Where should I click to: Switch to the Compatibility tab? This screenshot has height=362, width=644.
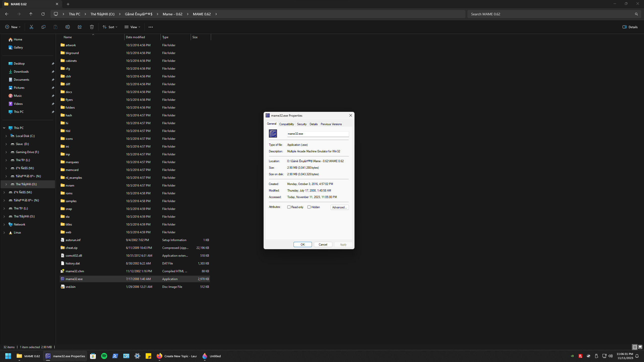pyautogui.click(x=287, y=124)
